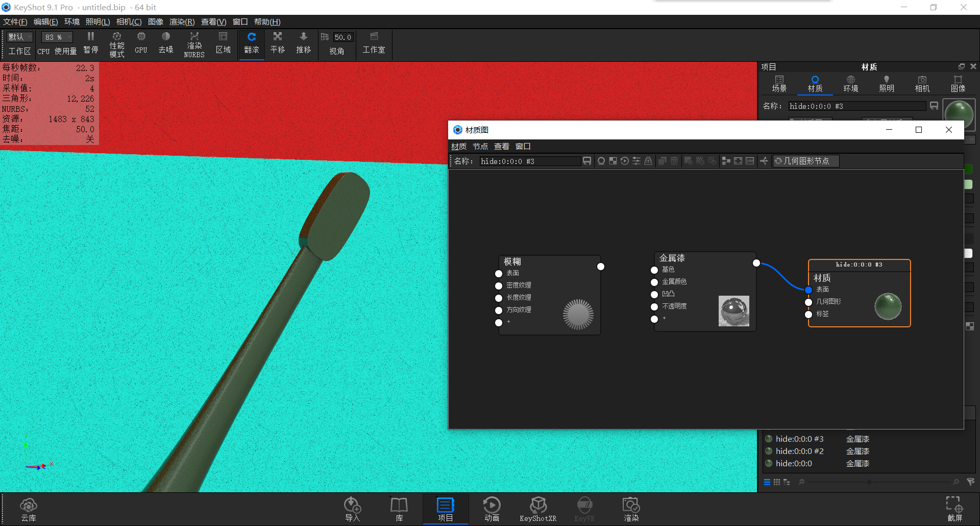Click GPU to switch render mode
This screenshot has width=980, height=526.
[x=141, y=44]
